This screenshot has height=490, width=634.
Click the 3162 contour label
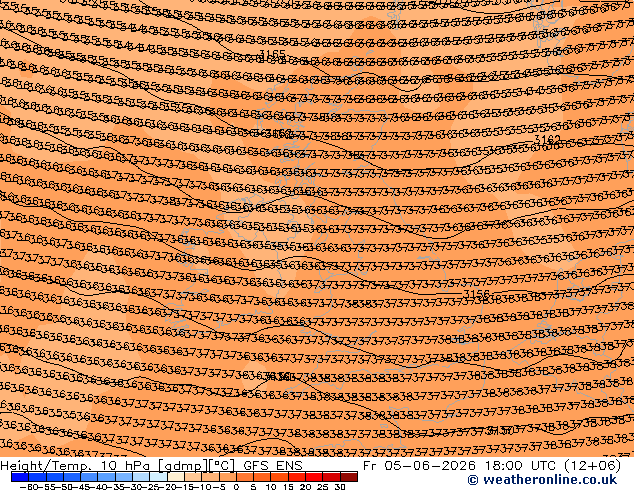tap(547, 139)
